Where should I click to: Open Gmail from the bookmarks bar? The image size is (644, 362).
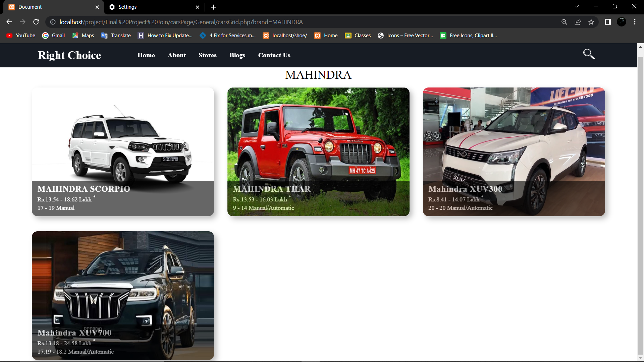53,35
